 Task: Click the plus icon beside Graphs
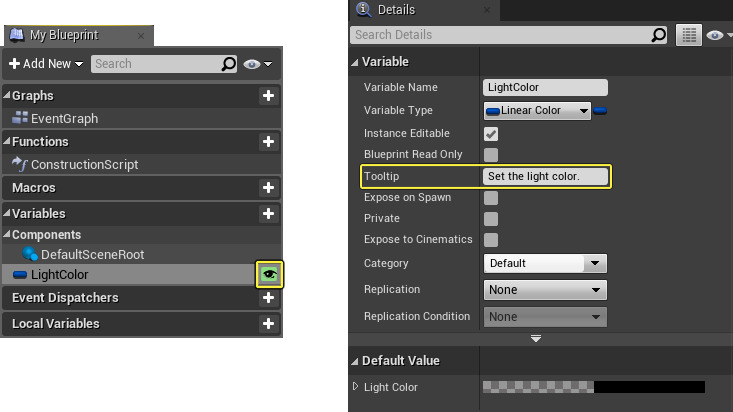pos(268,96)
